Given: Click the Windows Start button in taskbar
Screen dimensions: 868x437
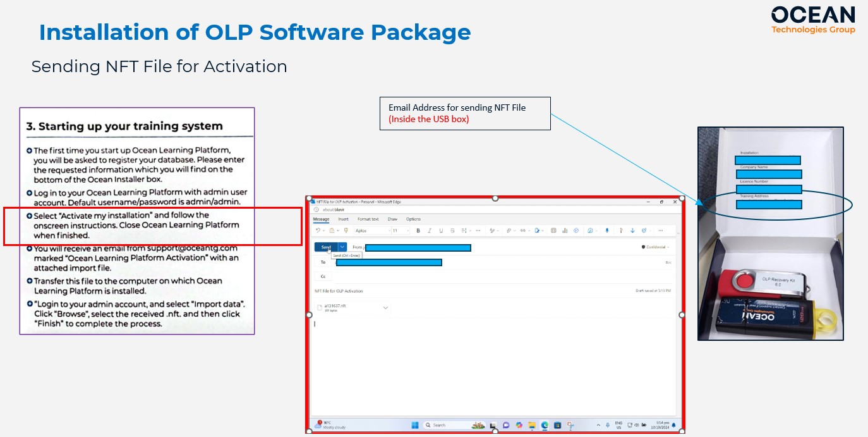Looking at the screenshot, I should 415,425.
